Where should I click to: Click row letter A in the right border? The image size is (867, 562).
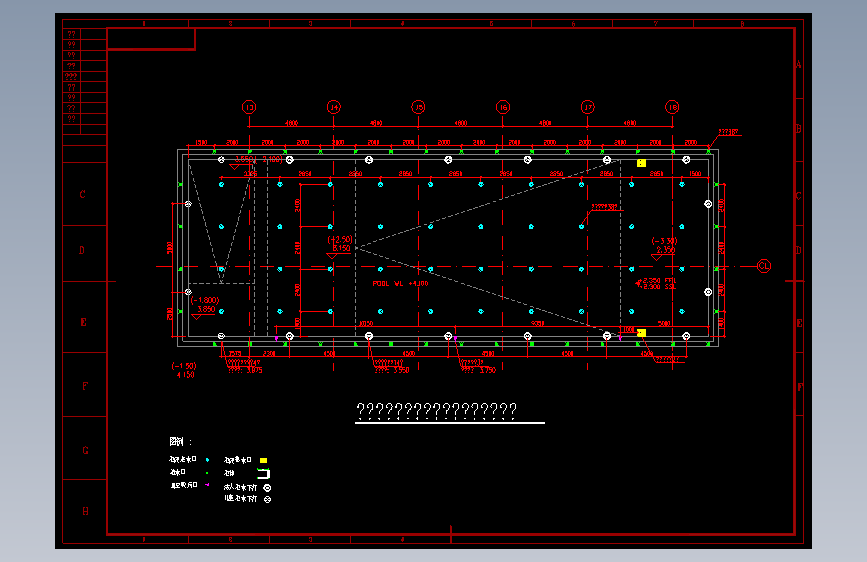(x=798, y=65)
